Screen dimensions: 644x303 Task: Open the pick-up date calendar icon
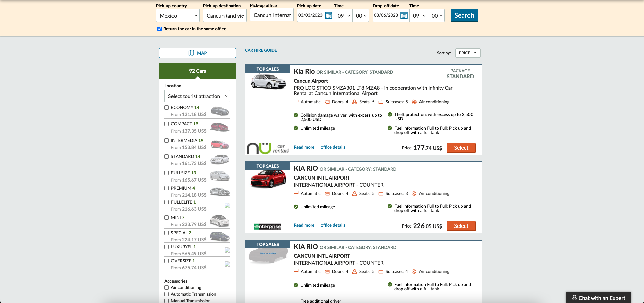coord(329,16)
